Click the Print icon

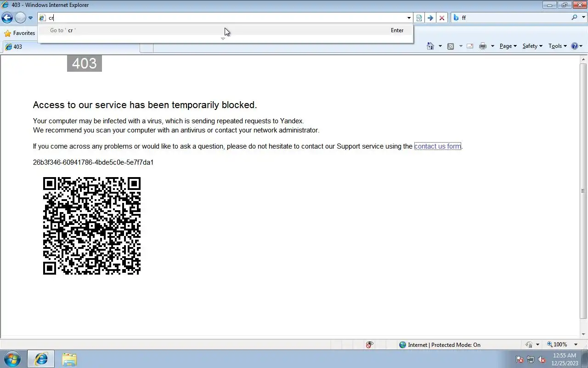coord(482,46)
